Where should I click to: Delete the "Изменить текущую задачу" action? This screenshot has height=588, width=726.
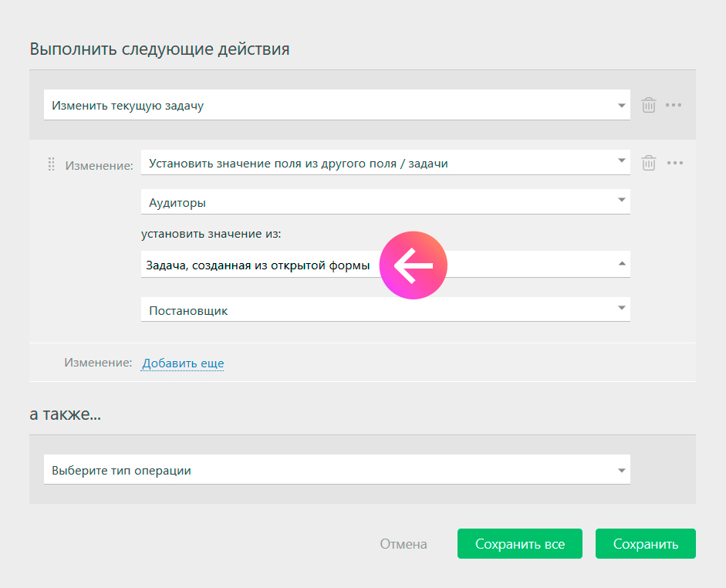[x=649, y=105]
